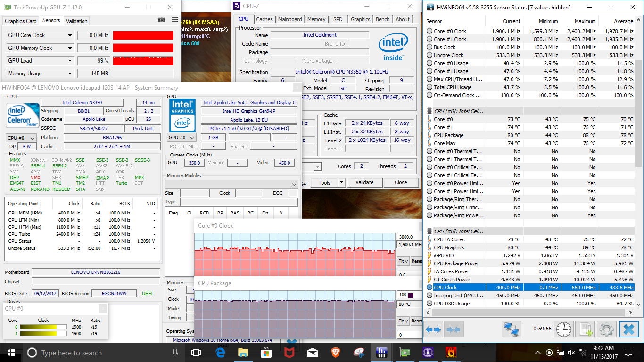Launch Microsoft Edge from the taskbar
Screen dimensions: 644x362
tap(220, 353)
